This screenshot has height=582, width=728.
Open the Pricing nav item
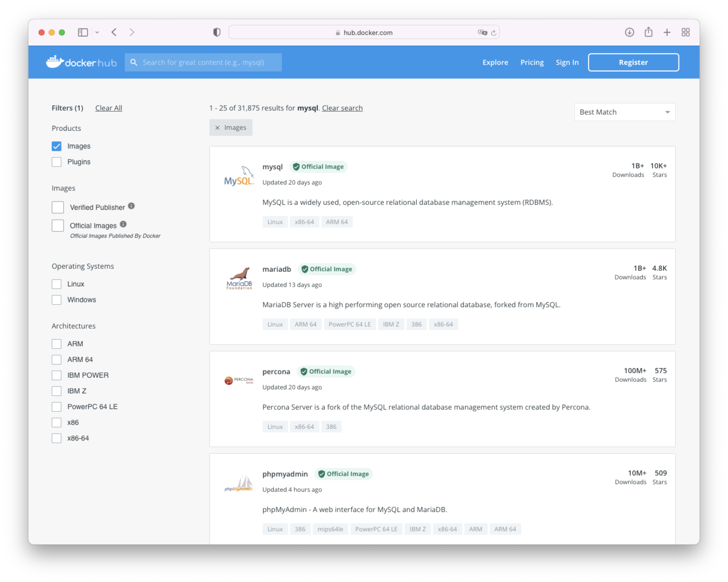tap(532, 62)
